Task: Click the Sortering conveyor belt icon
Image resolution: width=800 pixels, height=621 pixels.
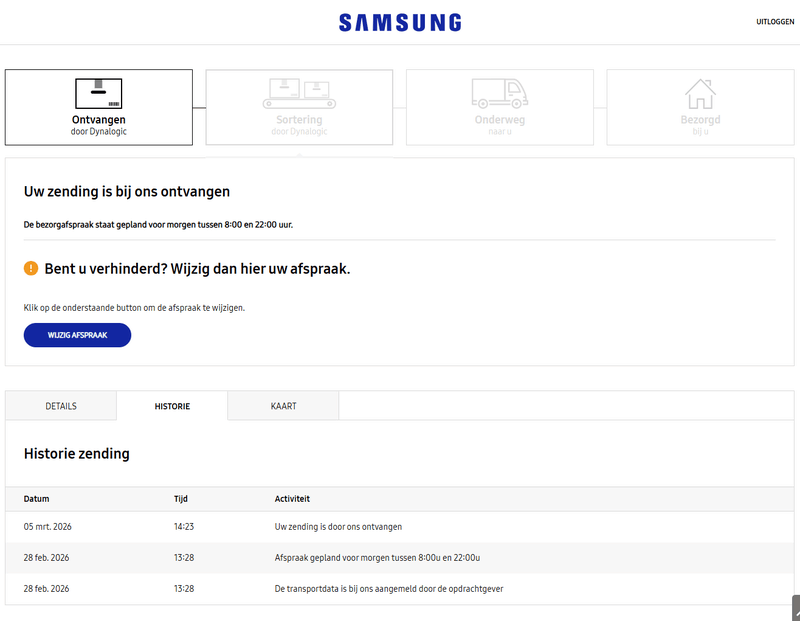Action: click(299, 91)
